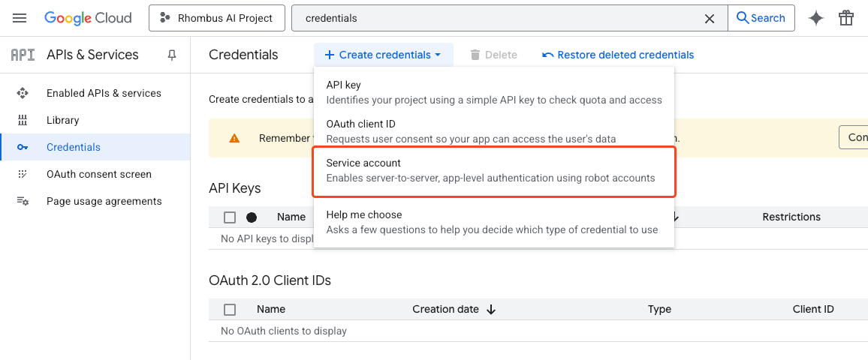Click the OAuth 2.0 Client IDs heading
The width and height of the screenshot is (868, 360).
pos(270,280)
